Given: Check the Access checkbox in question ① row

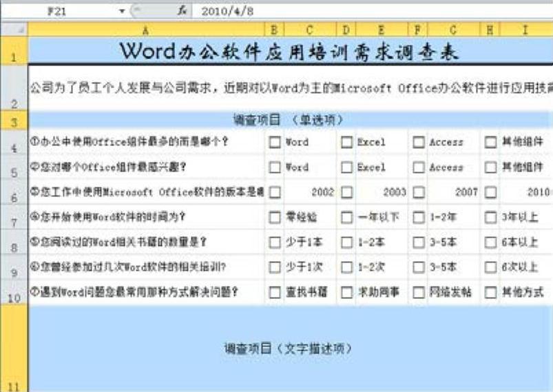Looking at the screenshot, I should pos(419,142).
